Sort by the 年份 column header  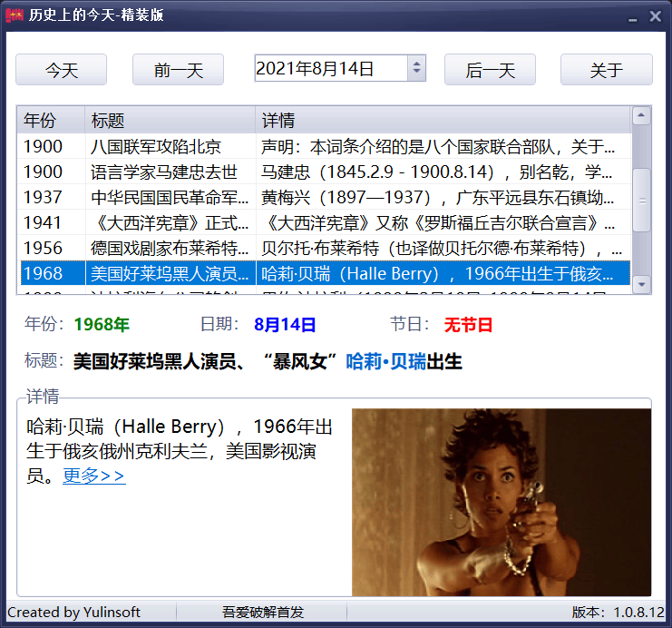(x=51, y=121)
